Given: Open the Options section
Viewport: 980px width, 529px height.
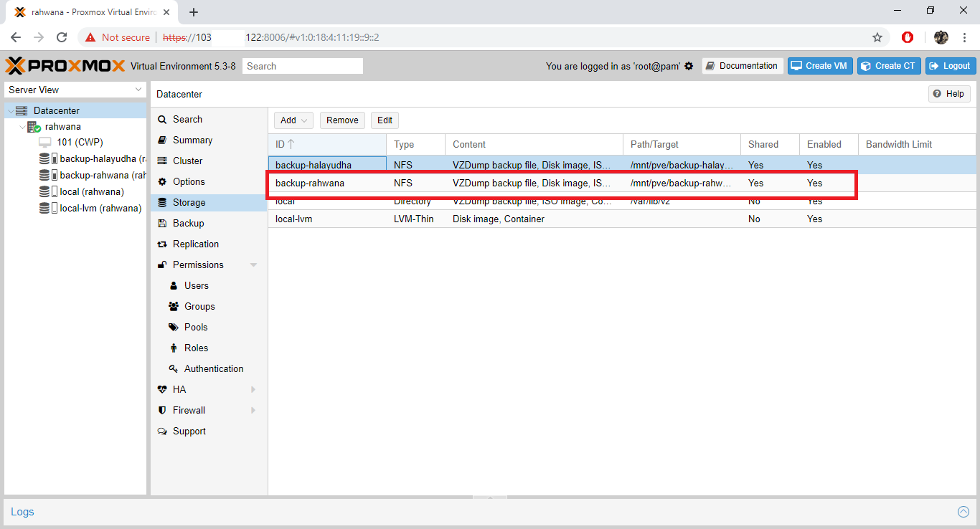Looking at the screenshot, I should point(209,182).
